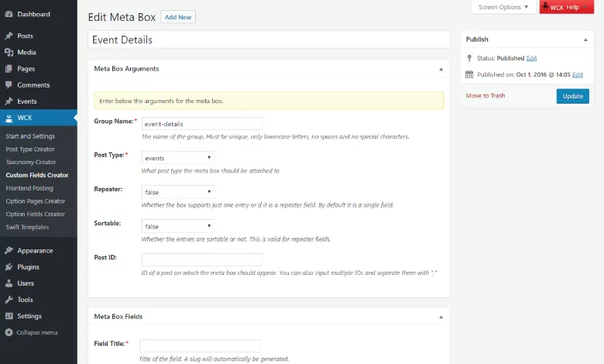Click the Users person icon

[9, 283]
